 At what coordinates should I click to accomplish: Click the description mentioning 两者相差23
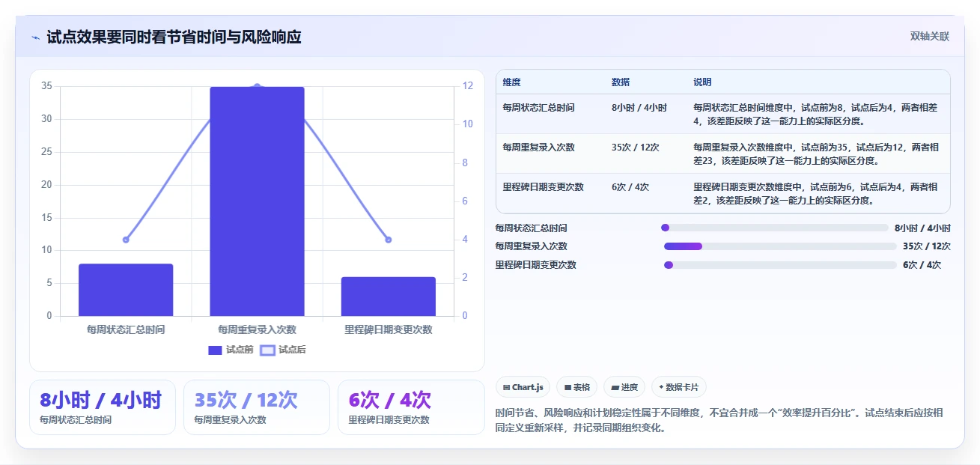[x=815, y=154]
